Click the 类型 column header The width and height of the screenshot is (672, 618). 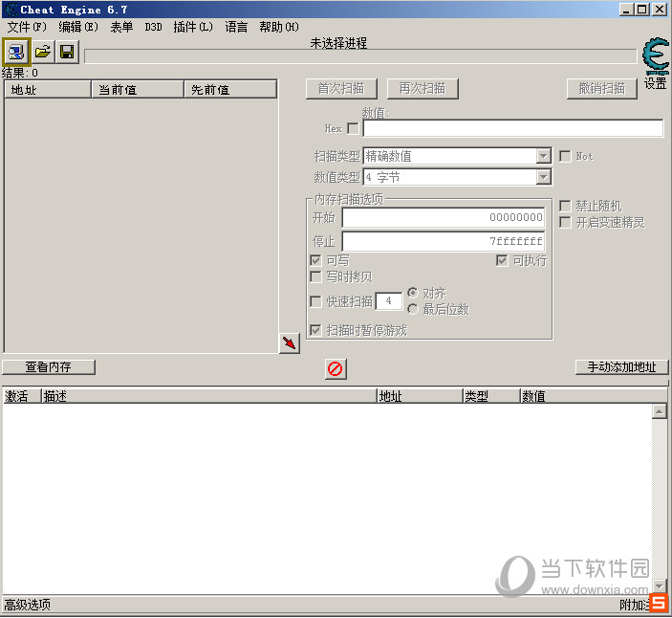point(491,396)
